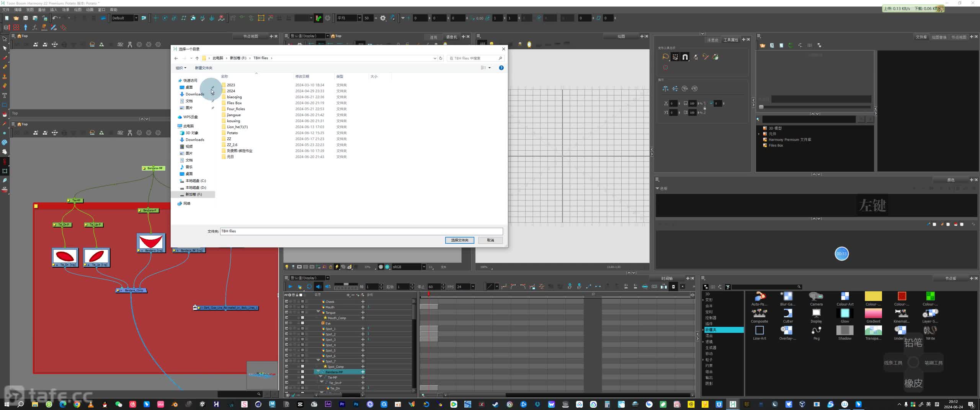Switch to the 绘图替换 tab
980x410 pixels.
tap(939, 37)
